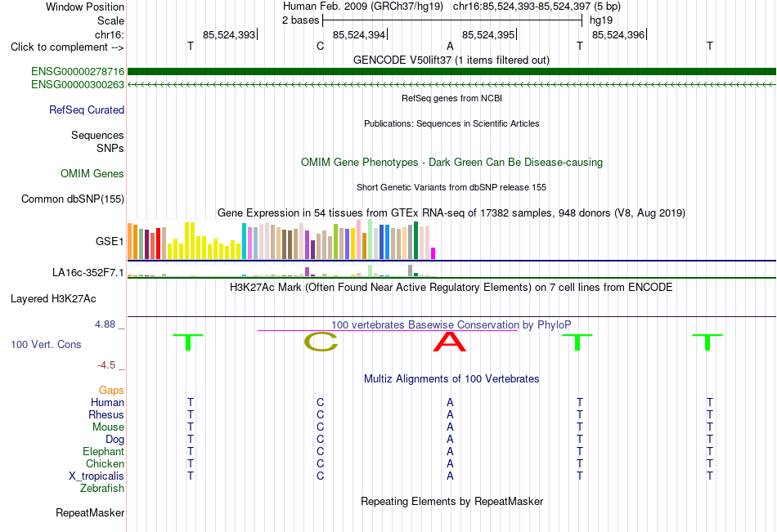Click the 'Click to complement -->' label
This screenshot has height=532, width=777.
(67, 47)
